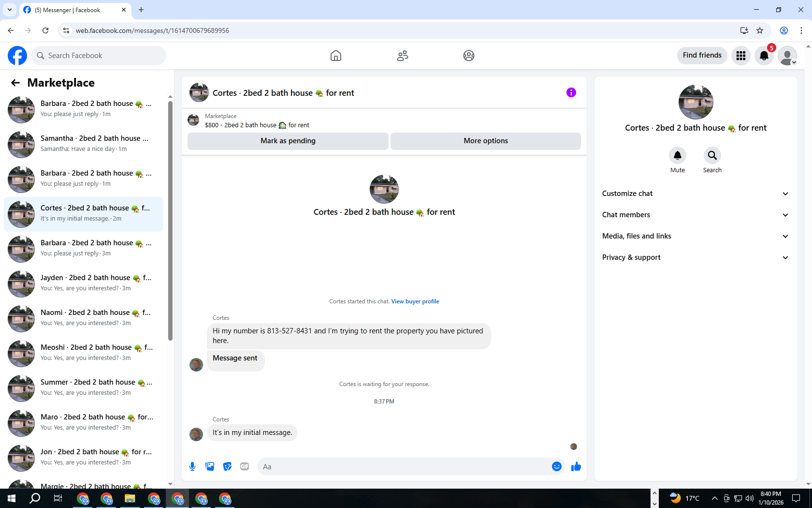This screenshot has height=508, width=812.
Task: Click install app icon in address bar
Action: tap(744, 30)
